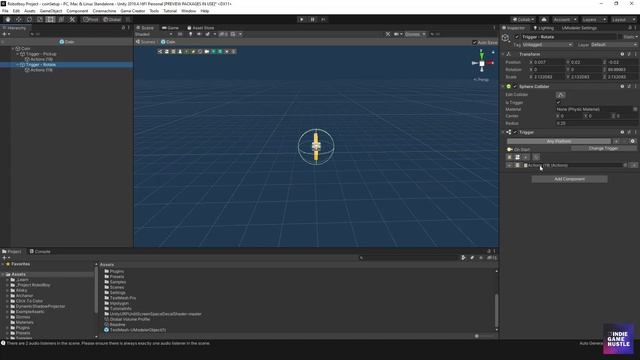Screen dimensions: 640x360
Task: Open the Game Creator menu
Action: click(x=133, y=11)
